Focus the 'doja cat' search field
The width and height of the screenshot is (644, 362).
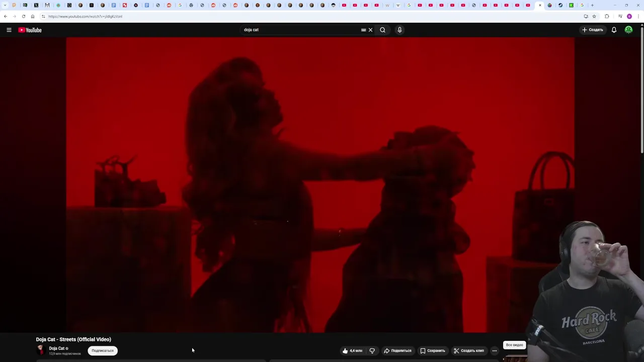pos(300,30)
